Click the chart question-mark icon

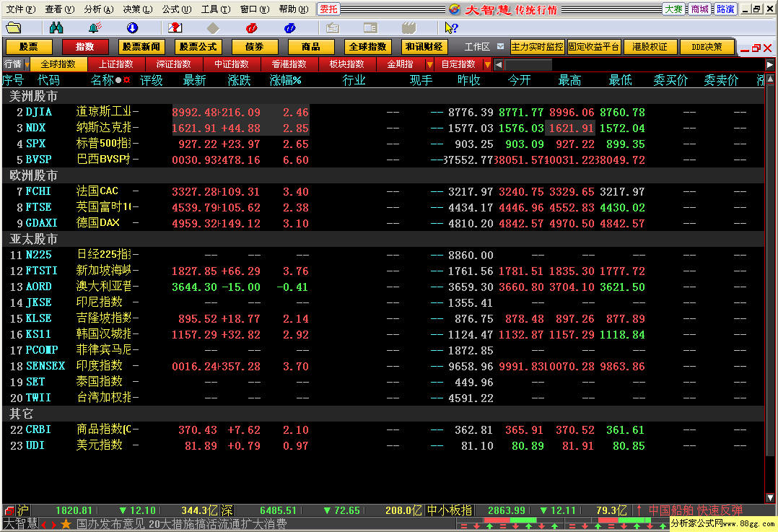tap(175, 27)
